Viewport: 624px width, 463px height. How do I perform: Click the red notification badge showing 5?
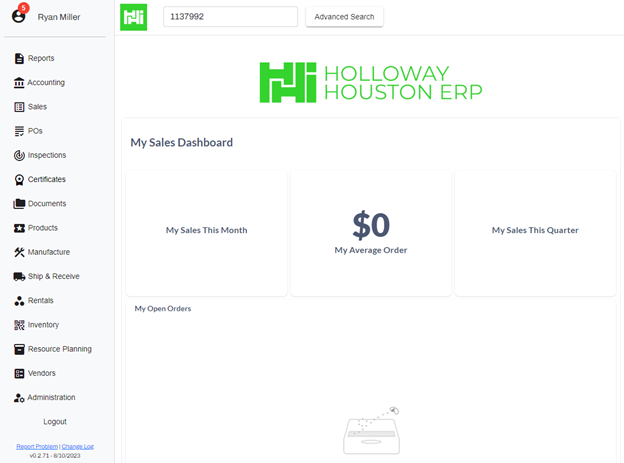coord(23,8)
